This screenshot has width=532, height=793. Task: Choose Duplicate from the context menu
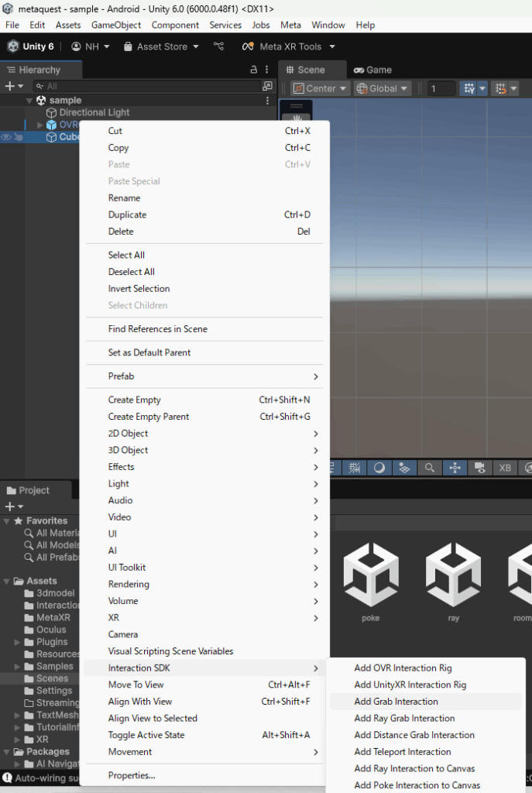click(x=204, y=215)
